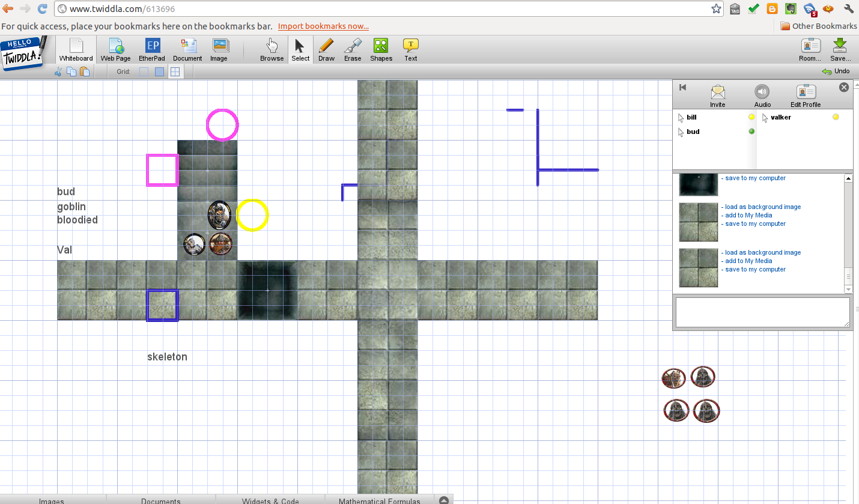Image resolution: width=859 pixels, height=504 pixels.
Task: Open the Mathematical Formulas tab
Action: point(379,500)
